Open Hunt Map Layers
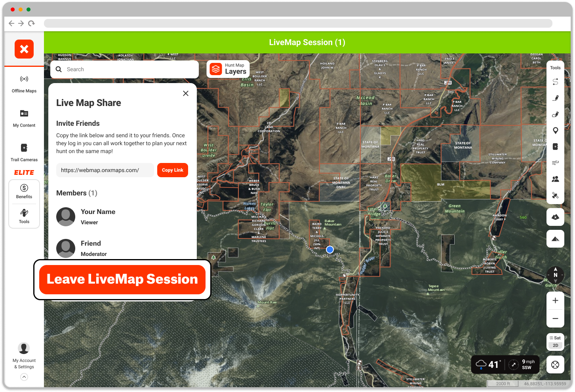575x392 pixels. tap(228, 69)
